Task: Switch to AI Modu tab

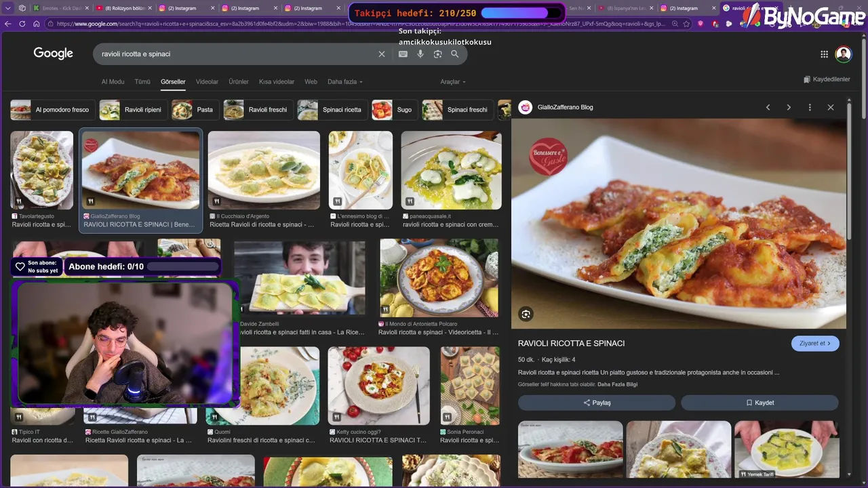Action: click(x=113, y=81)
